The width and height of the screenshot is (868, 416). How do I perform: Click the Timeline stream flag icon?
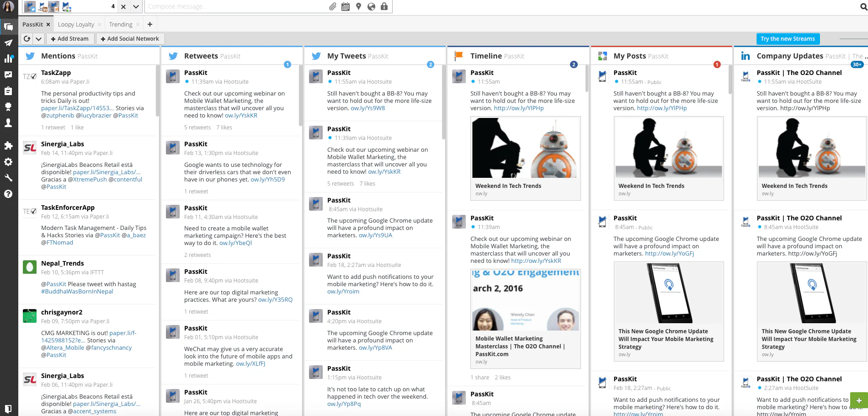point(458,56)
